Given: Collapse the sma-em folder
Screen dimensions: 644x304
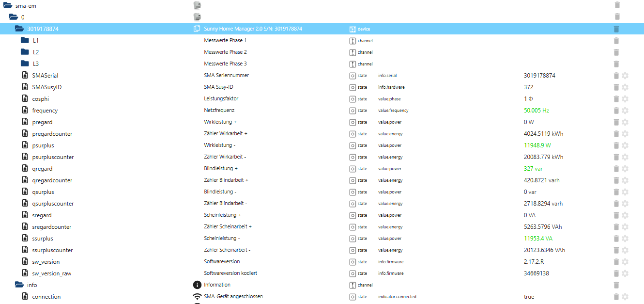Looking at the screenshot, I should 7,5.
